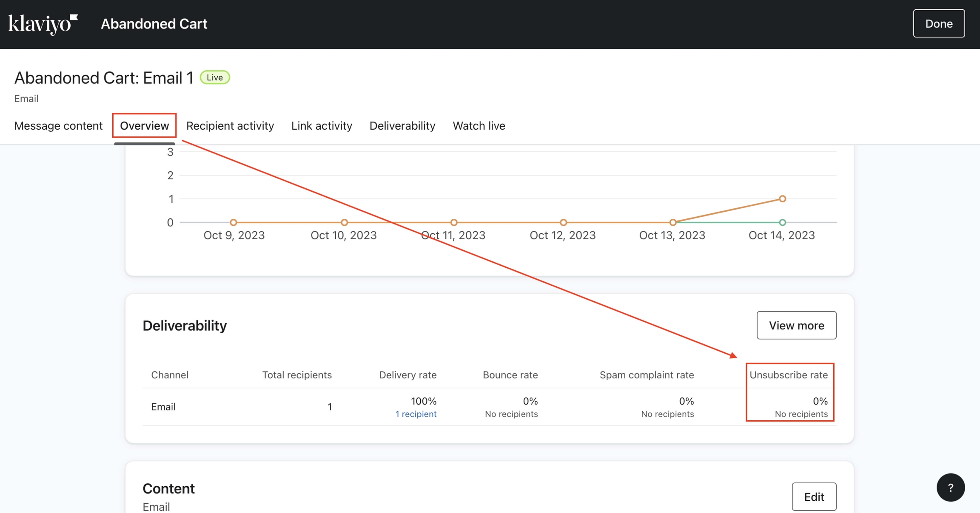Click the Klaviyo logo
Screen dimensions: 980x513
tap(42, 23)
